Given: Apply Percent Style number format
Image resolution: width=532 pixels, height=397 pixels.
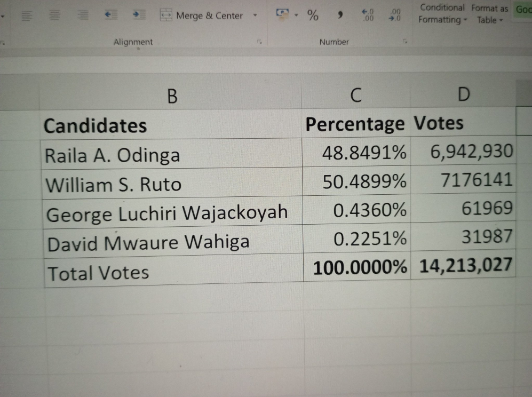Looking at the screenshot, I should pyautogui.click(x=313, y=16).
